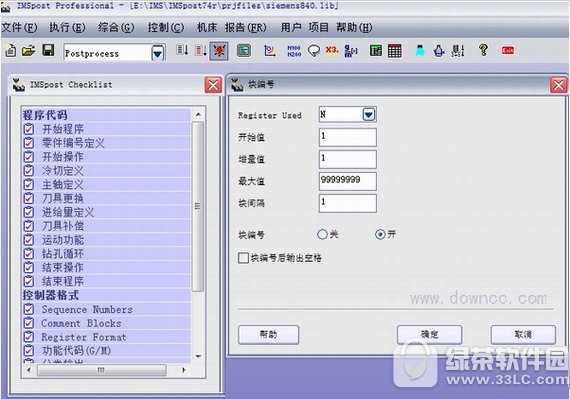Save the project with the floppy disk icon
This screenshot has width=570, height=399.
48,50
